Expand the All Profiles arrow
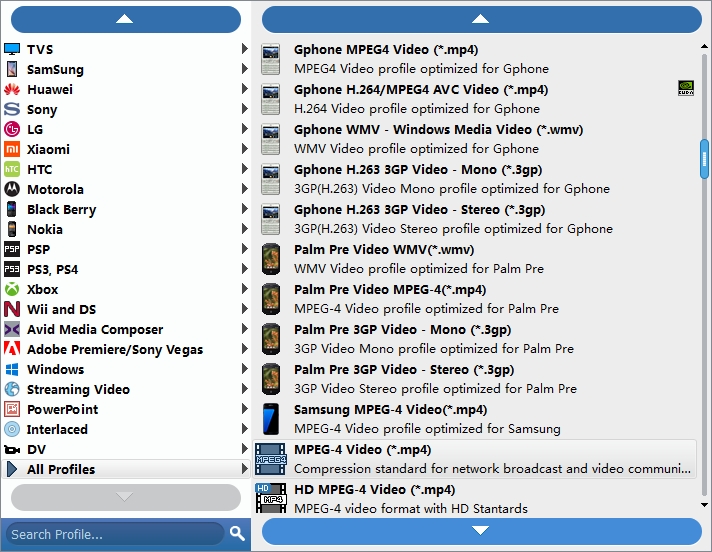This screenshot has height=552, width=712. 244,469
